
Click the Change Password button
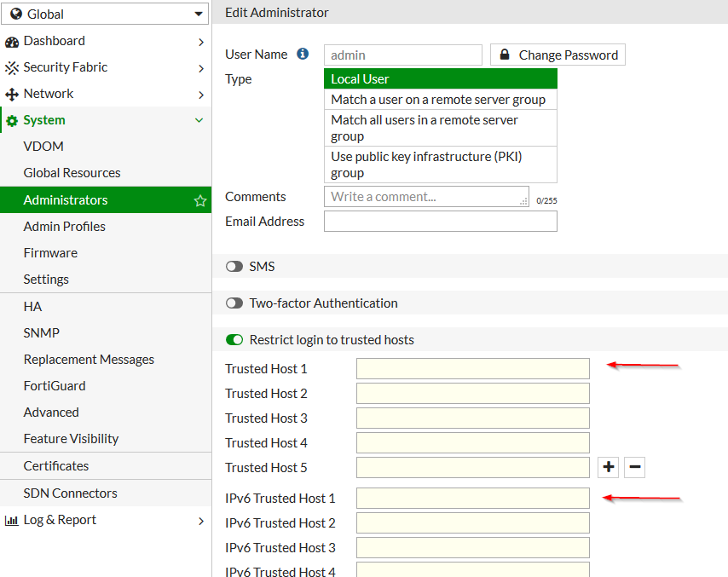point(558,54)
